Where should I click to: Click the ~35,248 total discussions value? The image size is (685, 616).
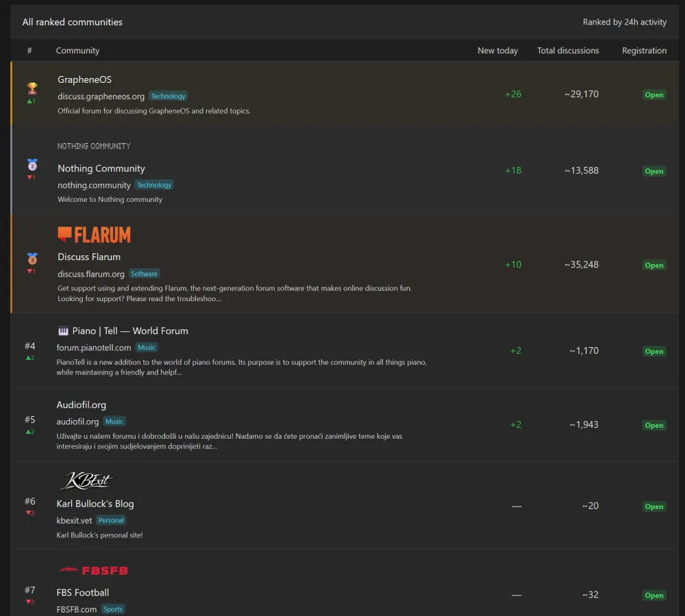(582, 265)
